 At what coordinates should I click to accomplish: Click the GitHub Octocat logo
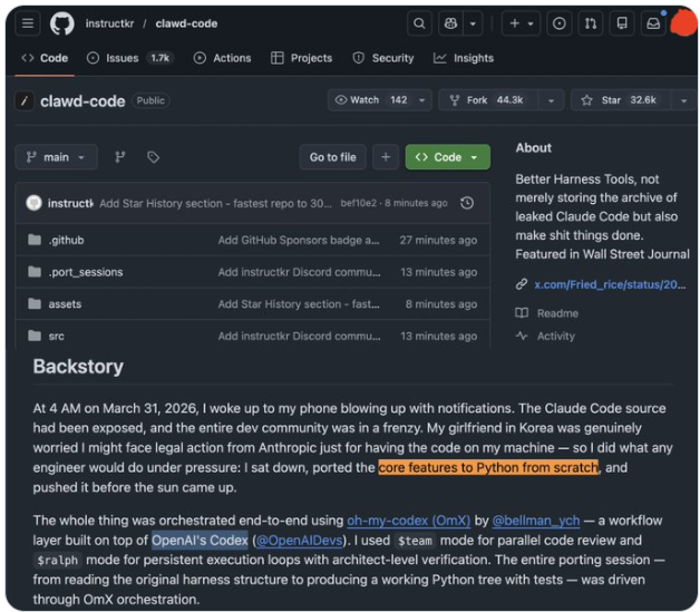(62, 23)
